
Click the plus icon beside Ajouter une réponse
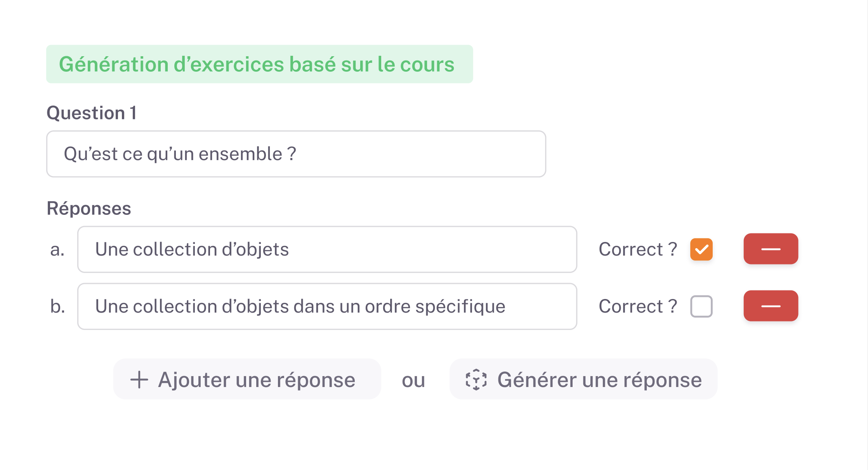pyautogui.click(x=139, y=380)
